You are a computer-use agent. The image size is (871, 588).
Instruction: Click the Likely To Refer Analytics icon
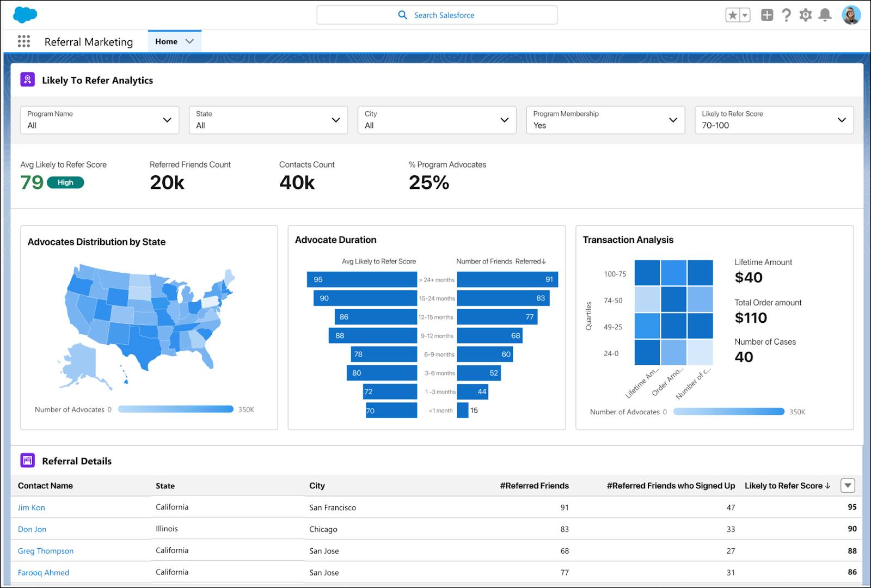[x=27, y=79]
